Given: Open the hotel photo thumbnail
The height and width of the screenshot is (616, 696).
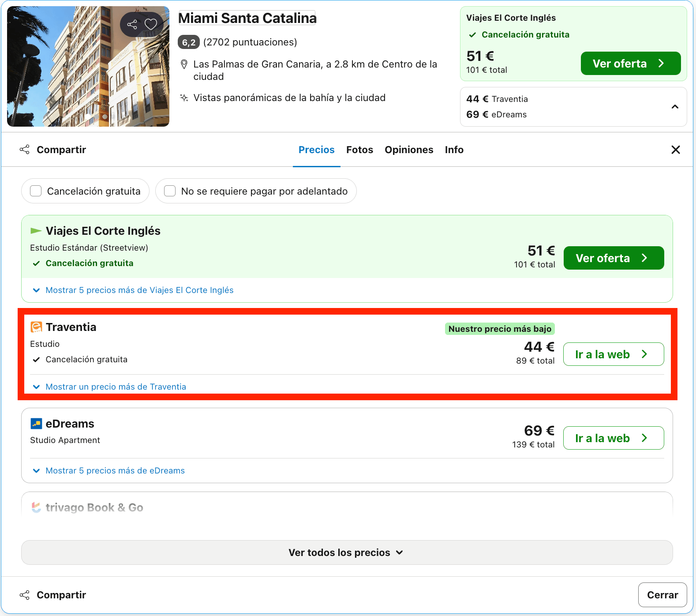Looking at the screenshot, I should [x=88, y=66].
